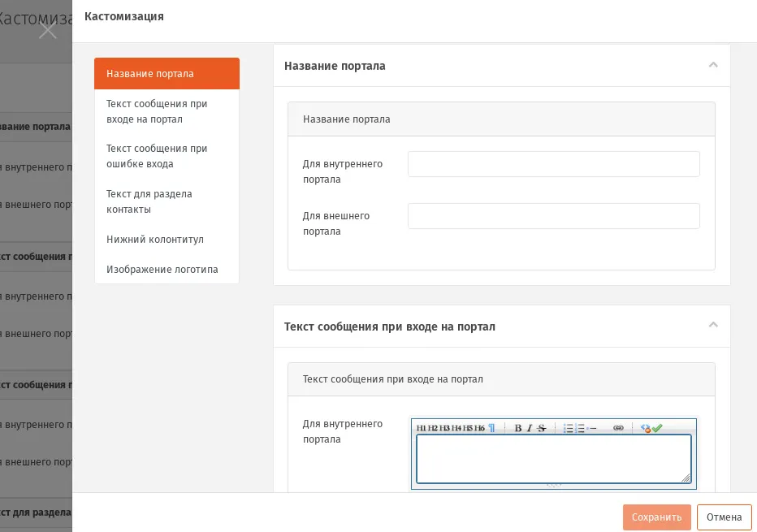Focus the Для внутреннего портала name field
757x532 pixels.
(x=554, y=164)
